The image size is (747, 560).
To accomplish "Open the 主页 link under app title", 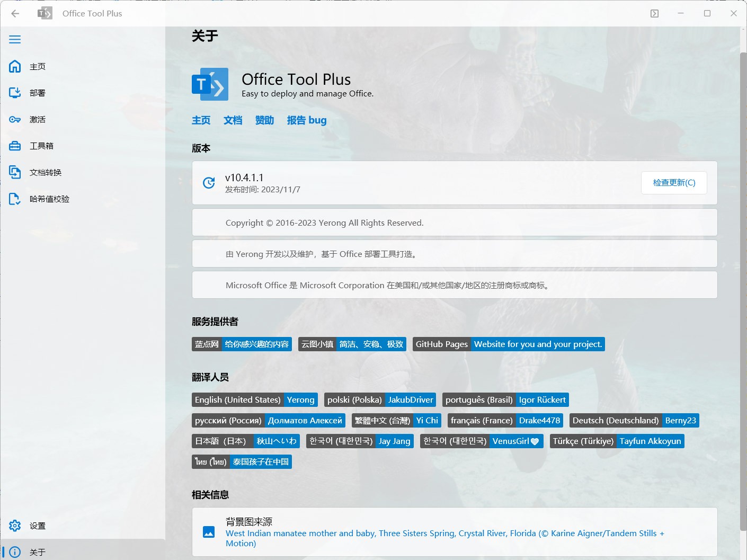I will (201, 120).
